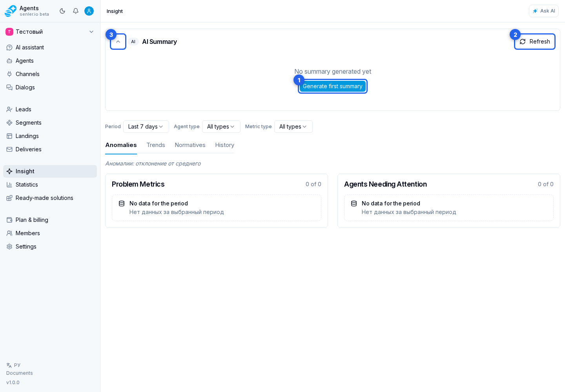Click database icon in Problem Metrics card
The image size is (565, 392).
(122, 203)
